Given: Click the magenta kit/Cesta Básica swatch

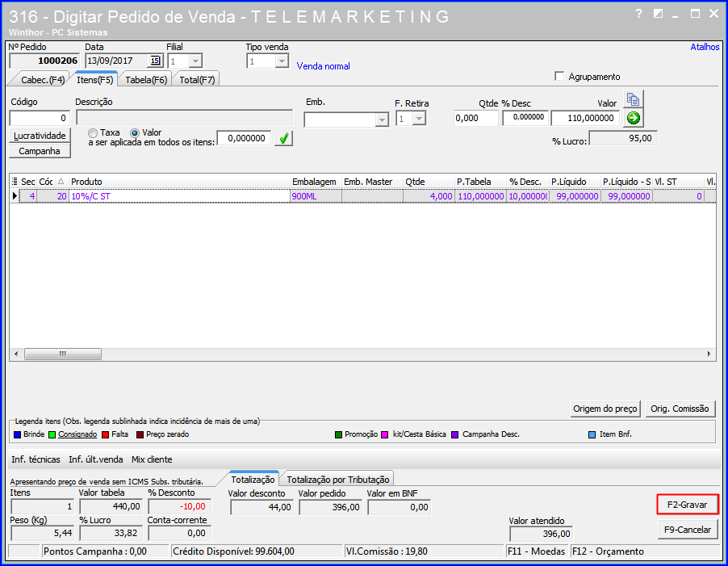Looking at the screenshot, I should click(x=384, y=434).
